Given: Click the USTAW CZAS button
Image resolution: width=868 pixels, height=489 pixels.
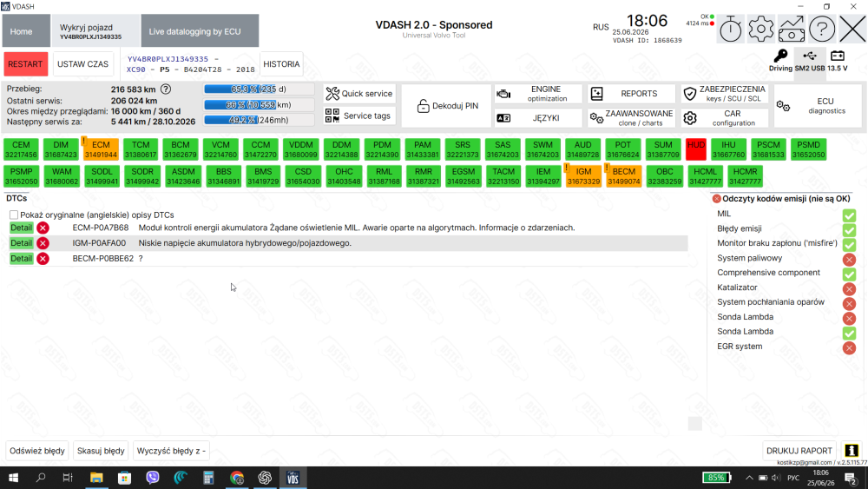Looking at the screenshot, I should coord(83,64).
